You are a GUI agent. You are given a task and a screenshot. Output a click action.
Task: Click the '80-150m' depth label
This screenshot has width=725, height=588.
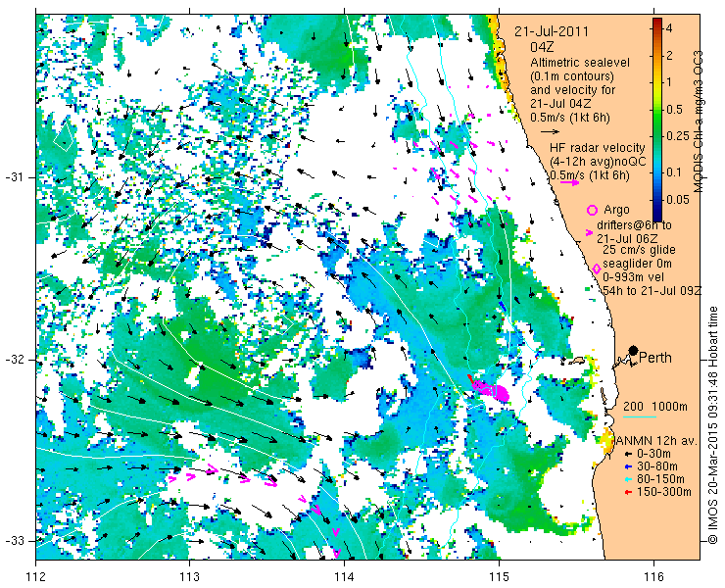tap(660, 479)
